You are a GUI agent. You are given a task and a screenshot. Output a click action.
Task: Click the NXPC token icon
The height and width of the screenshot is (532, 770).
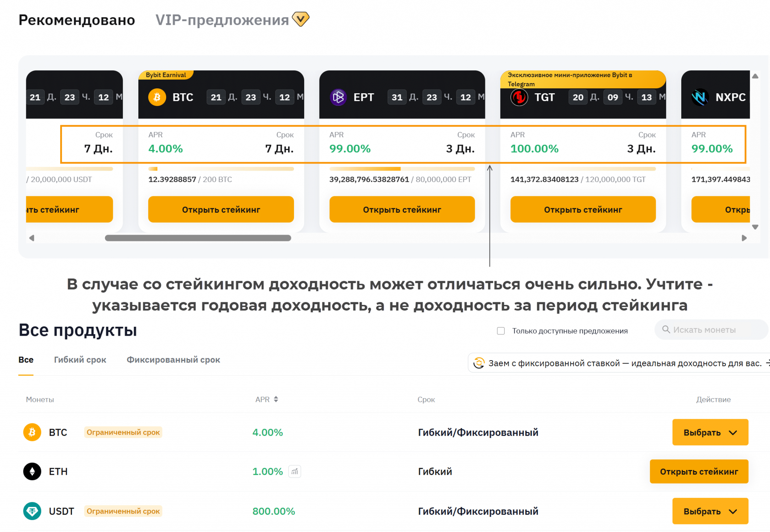click(x=700, y=97)
